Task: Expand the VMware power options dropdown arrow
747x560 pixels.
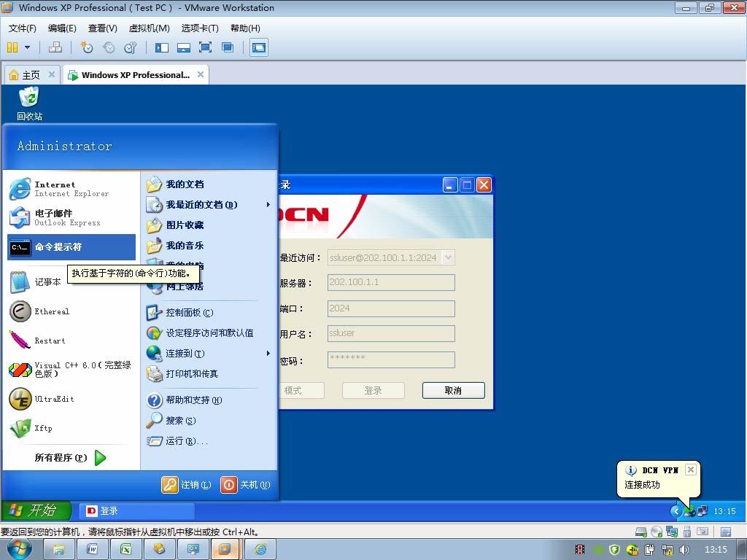Action: pyautogui.click(x=27, y=47)
